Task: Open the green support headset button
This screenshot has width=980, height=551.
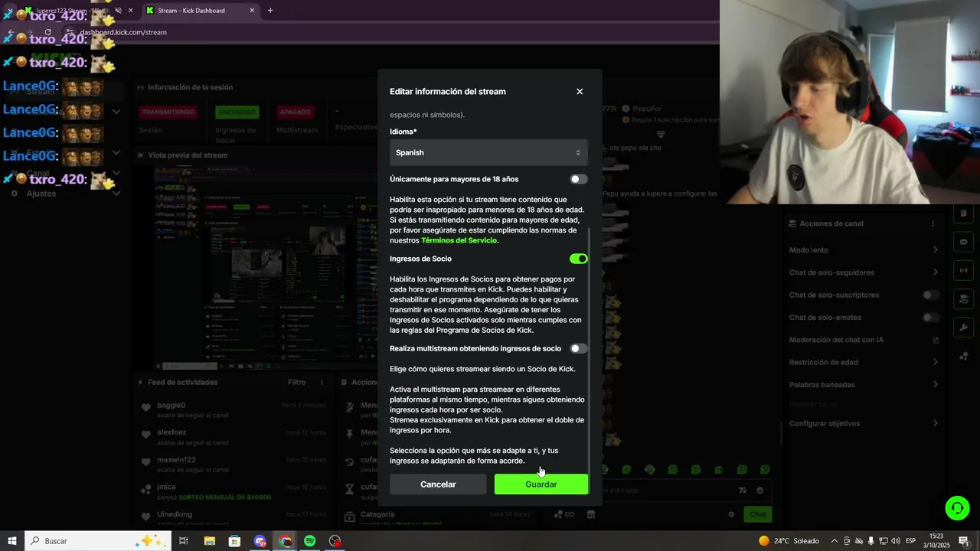Action: click(x=956, y=507)
